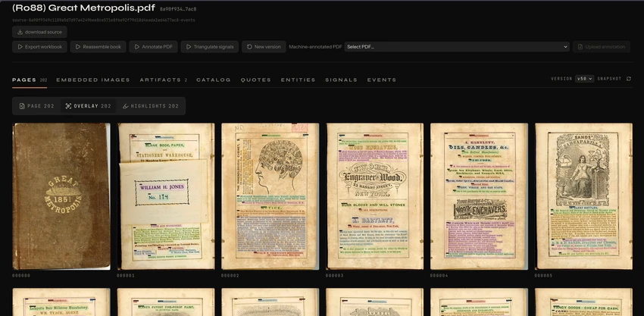
Task: Go to the Catalog tab
Action: click(214, 80)
